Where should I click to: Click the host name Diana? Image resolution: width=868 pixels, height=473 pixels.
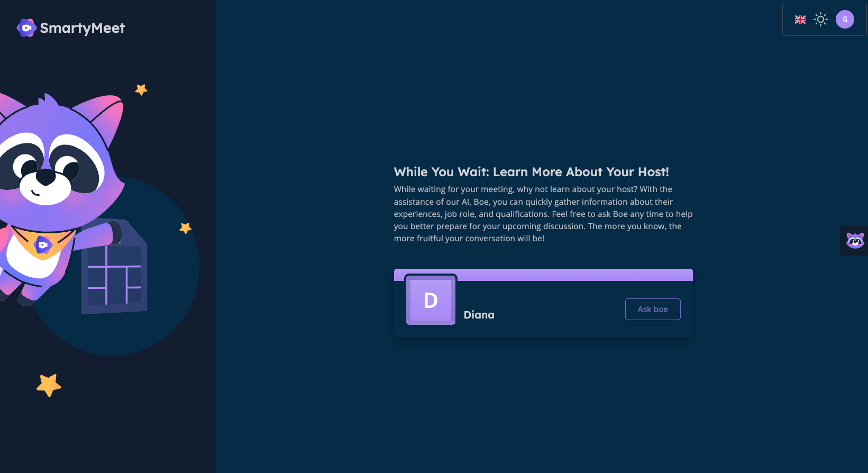479,315
